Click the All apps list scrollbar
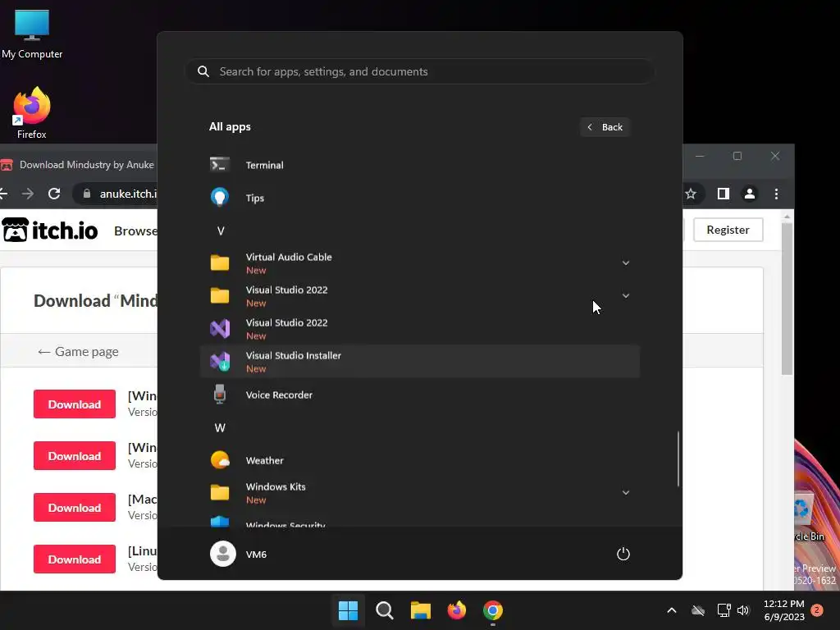The height and width of the screenshot is (630, 840). (678, 459)
